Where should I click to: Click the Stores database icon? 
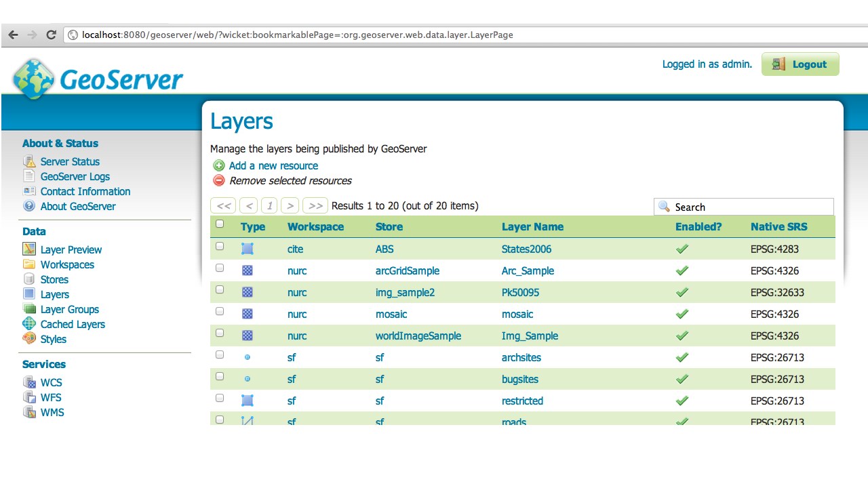(29, 279)
